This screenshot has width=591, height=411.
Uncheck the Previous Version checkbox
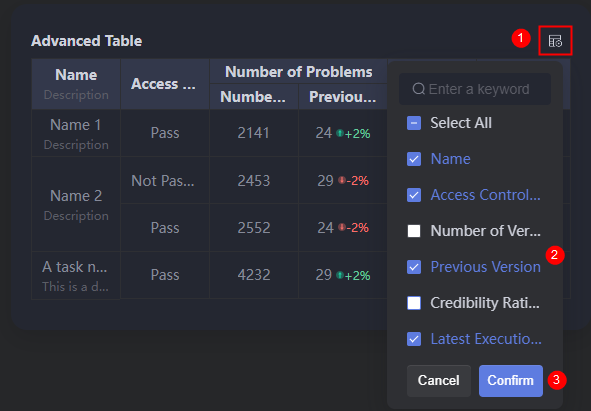pyautogui.click(x=414, y=267)
